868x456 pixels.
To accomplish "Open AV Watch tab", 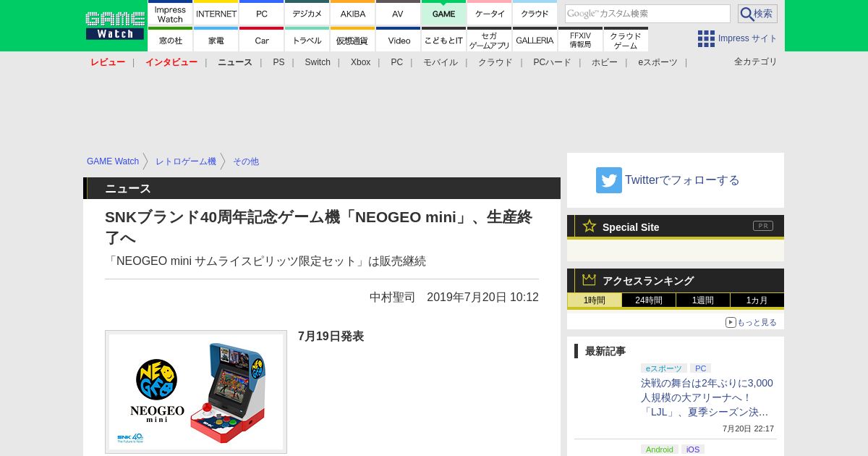I will 399,13.
